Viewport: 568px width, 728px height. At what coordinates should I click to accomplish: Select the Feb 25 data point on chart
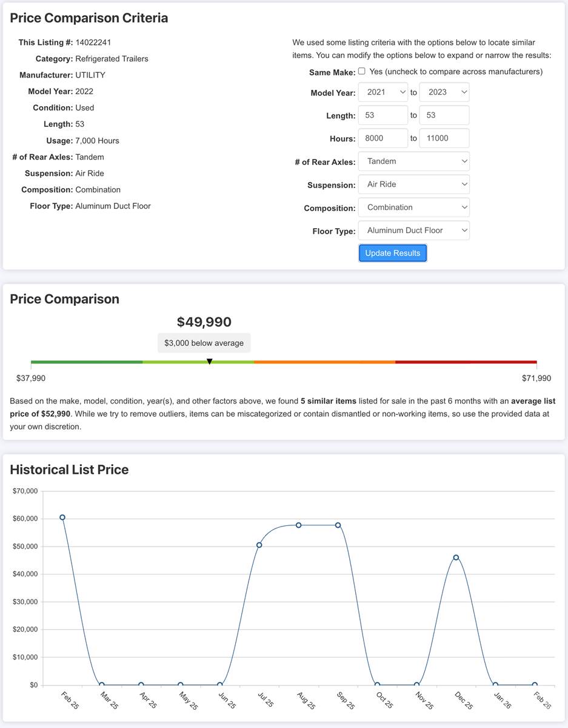[x=62, y=517]
